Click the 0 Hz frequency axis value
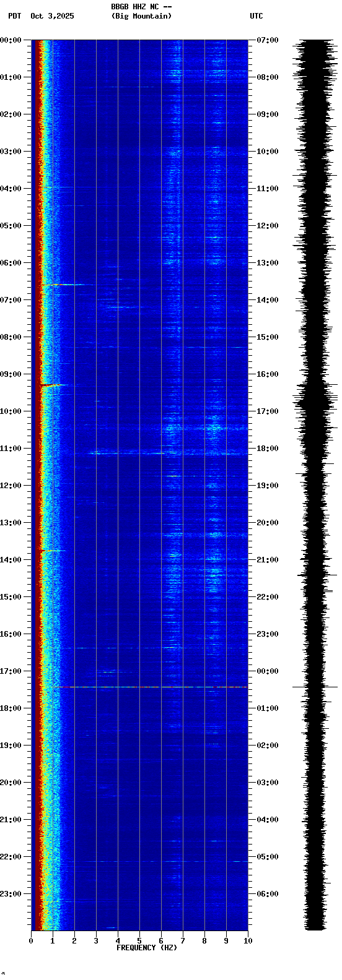Viewport: 342px width, 980px height. pos(31,941)
